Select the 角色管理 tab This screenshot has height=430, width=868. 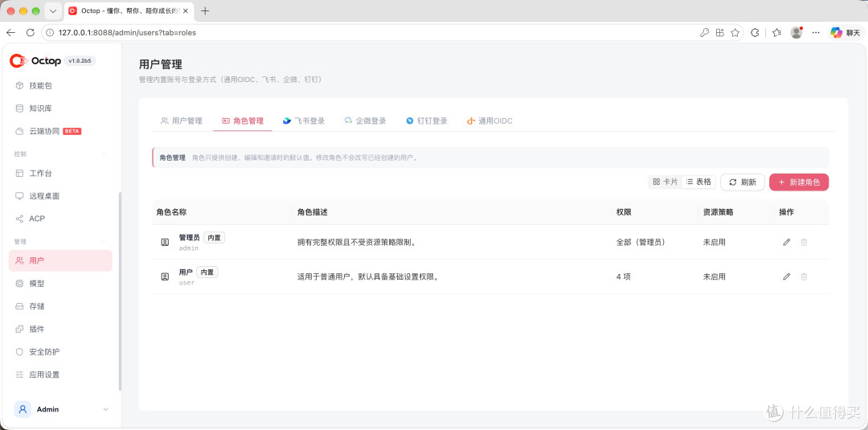[x=243, y=121]
